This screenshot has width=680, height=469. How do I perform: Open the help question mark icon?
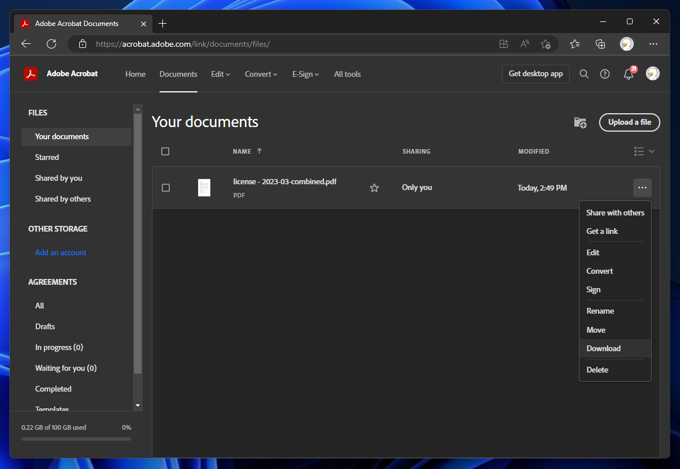pos(605,74)
